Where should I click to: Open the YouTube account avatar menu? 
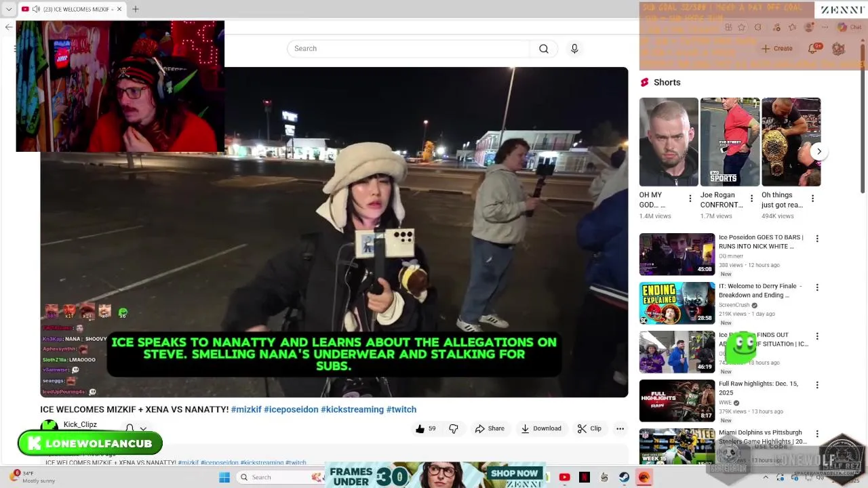[x=838, y=49]
